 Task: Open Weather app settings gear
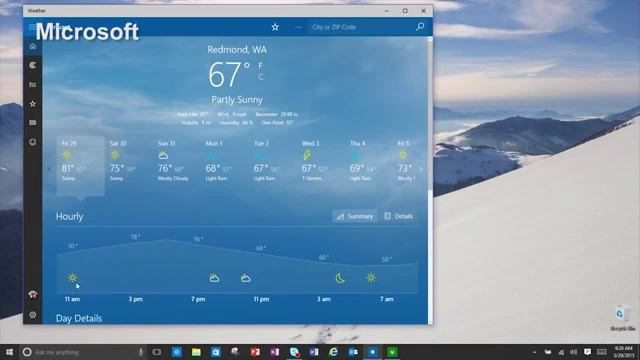tap(33, 315)
